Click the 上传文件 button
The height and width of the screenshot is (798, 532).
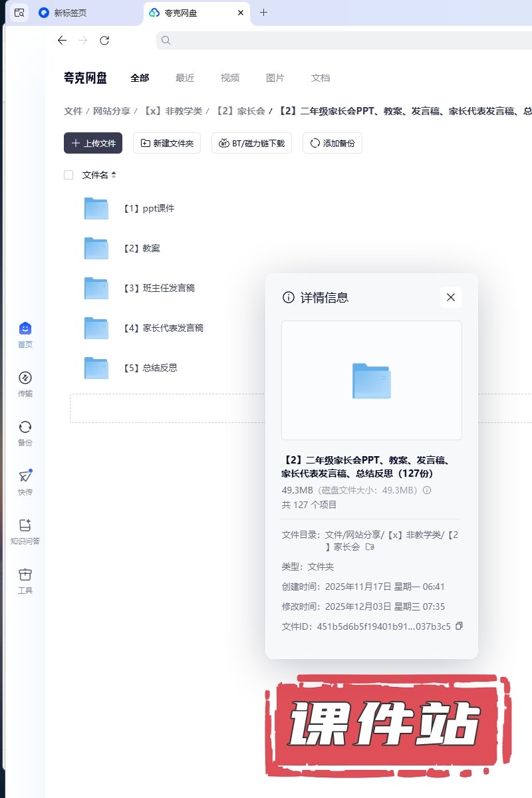93,143
